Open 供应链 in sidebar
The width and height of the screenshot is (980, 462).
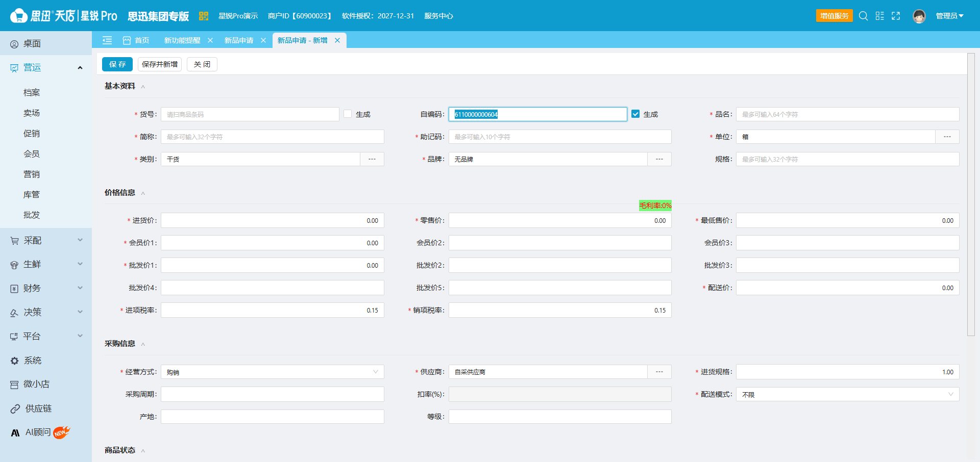(x=46, y=408)
